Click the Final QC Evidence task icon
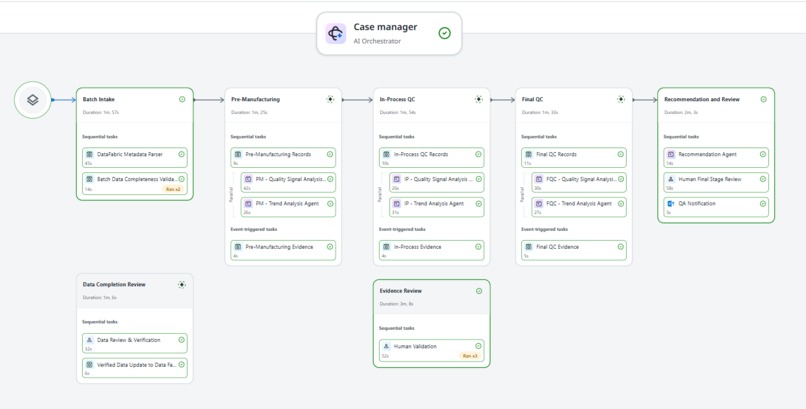Viewport: 806px width, 409px height. pos(529,247)
